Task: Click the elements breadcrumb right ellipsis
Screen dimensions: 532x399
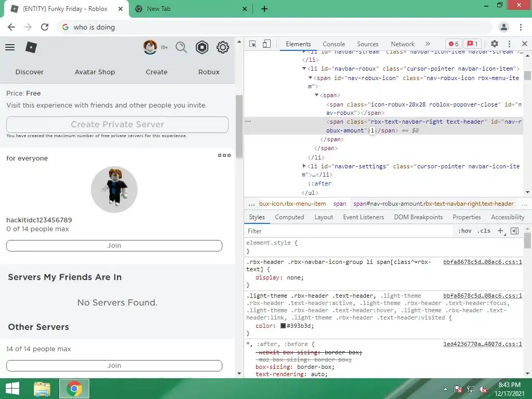Action: [x=524, y=204]
